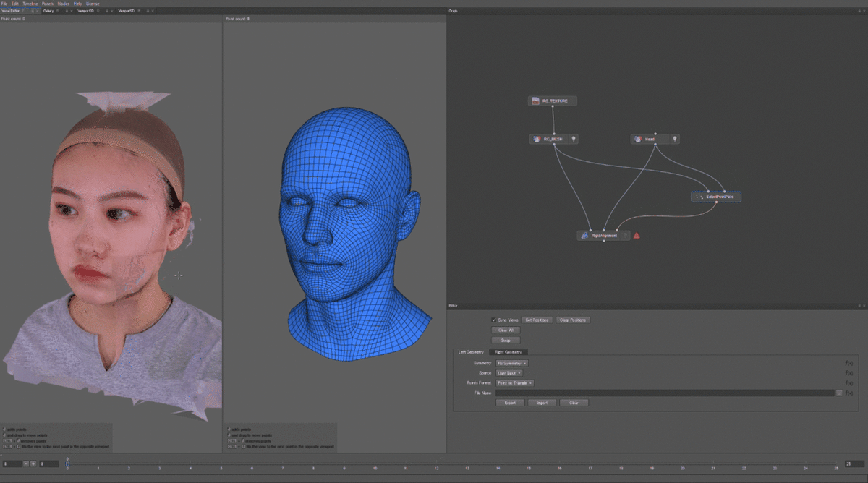This screenshot has width=868, height=483.
Task: Click the red warning triangle beside RigidAlignment
Action: (637, 236)
